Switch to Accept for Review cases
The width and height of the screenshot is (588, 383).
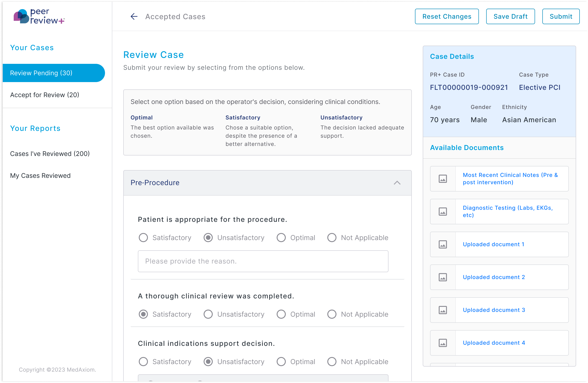click(x=45, y=95)
